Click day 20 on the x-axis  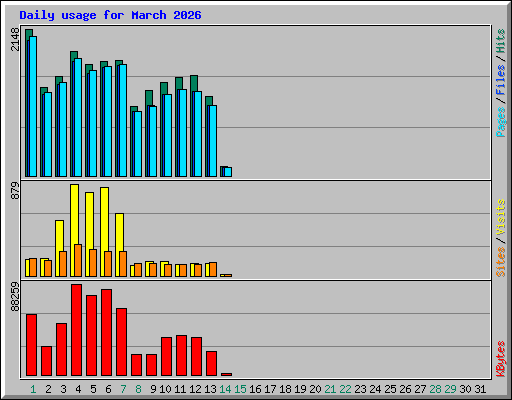point(315,389)
